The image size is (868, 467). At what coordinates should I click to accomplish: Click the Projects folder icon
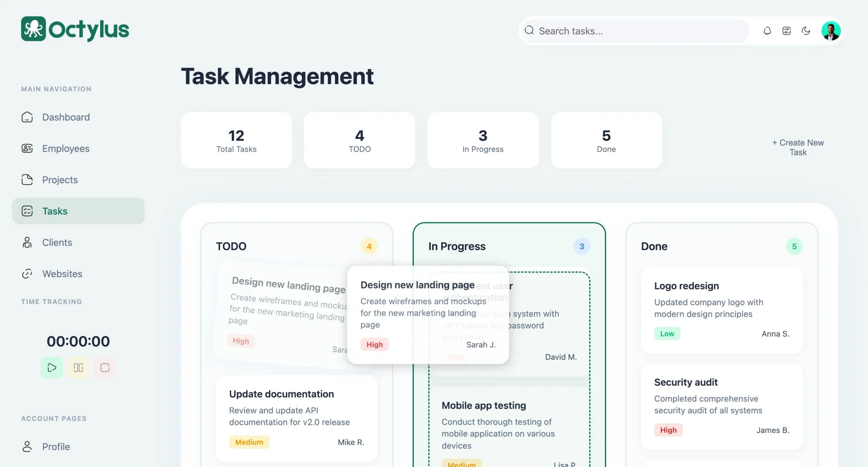pyautogui.click(x=27, y=180)
